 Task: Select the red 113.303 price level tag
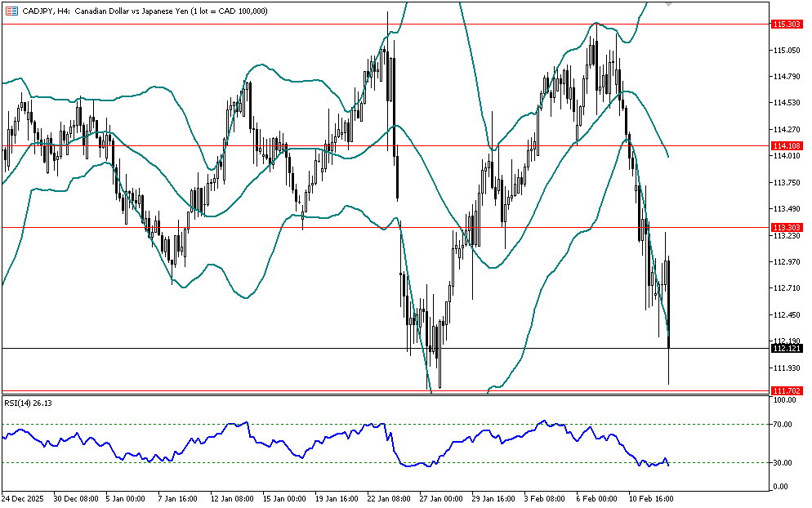785,227
